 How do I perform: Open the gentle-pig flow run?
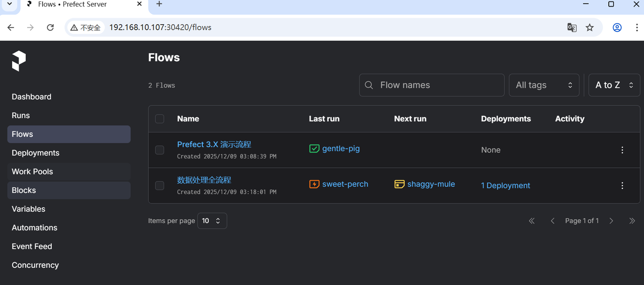[x=341, y=149]
